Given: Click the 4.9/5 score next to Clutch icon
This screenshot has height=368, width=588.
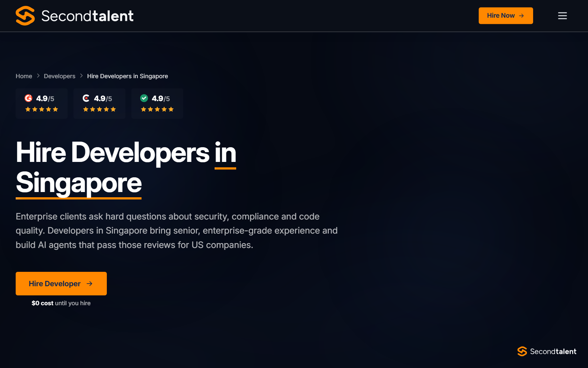Looking at the screenshot, I should click(103, 98).
